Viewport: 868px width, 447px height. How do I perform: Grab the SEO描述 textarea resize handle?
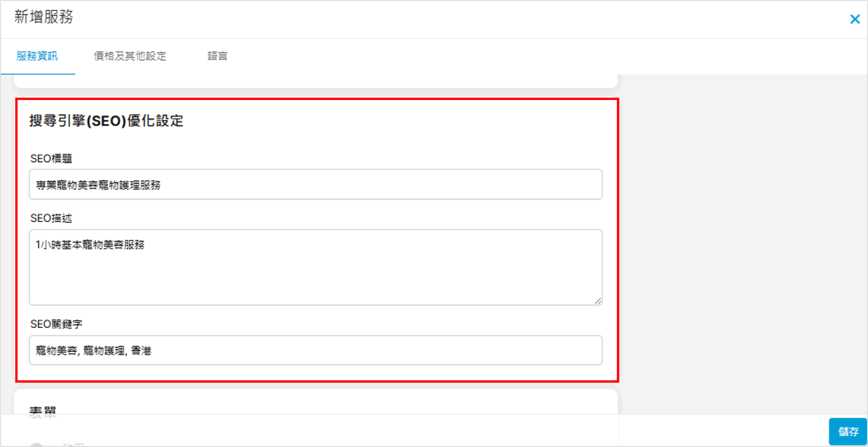tap(598, 301)
